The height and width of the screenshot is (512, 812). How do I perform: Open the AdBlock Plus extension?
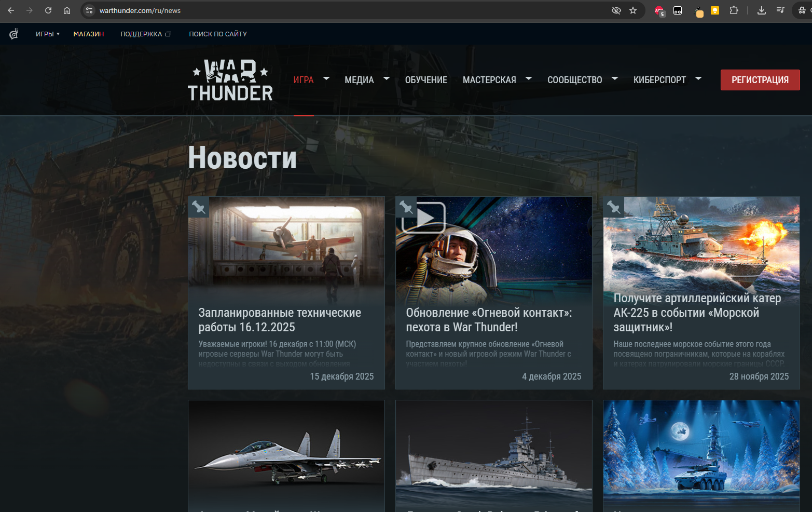[x=659, y=11]
